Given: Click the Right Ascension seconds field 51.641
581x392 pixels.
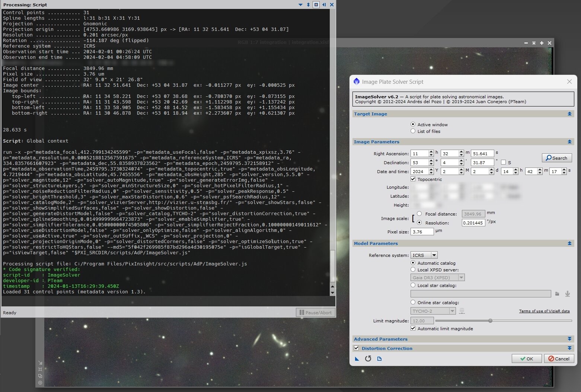Looking at the screenshot, I should pyautogui.click(x=482, y=153).
